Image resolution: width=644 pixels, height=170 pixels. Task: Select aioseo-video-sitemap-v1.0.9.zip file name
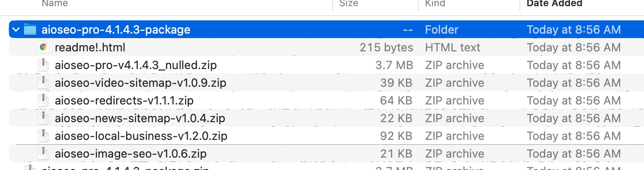(x=140, y=83)
